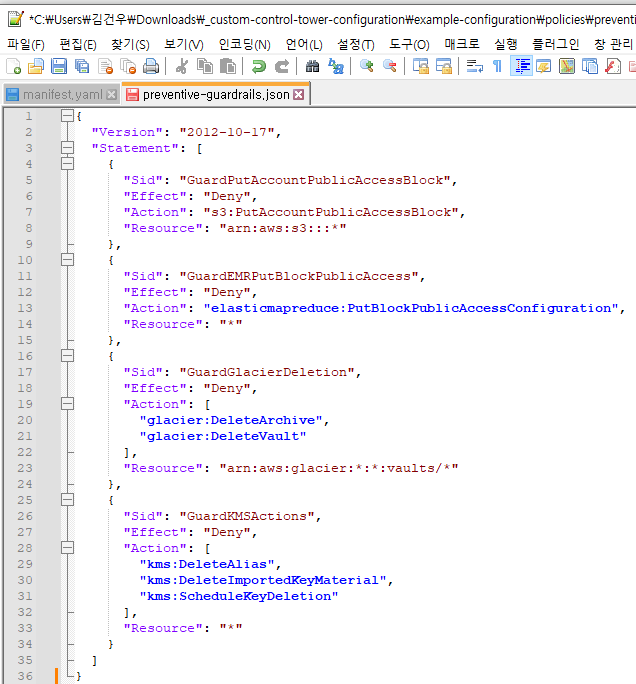
Task: Collapse the fold marker at line 4
Action: pos(67,164)
